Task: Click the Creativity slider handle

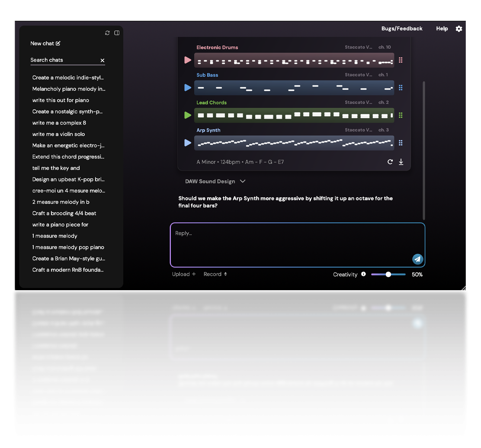Action: pyautogui.click(x=388, y=275)
